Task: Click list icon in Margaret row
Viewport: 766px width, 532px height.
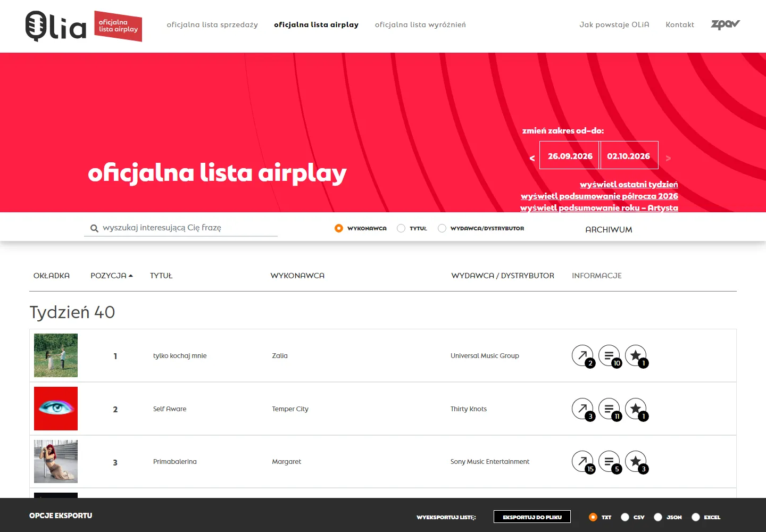Action: click(609, 461)
